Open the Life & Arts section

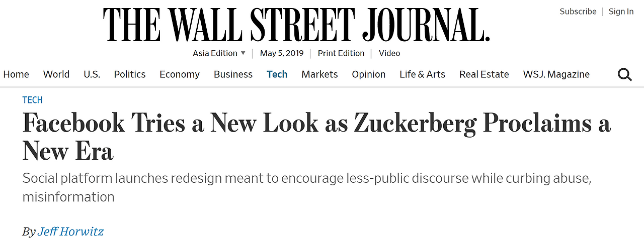pyautogui.click(x=422, y=74)
